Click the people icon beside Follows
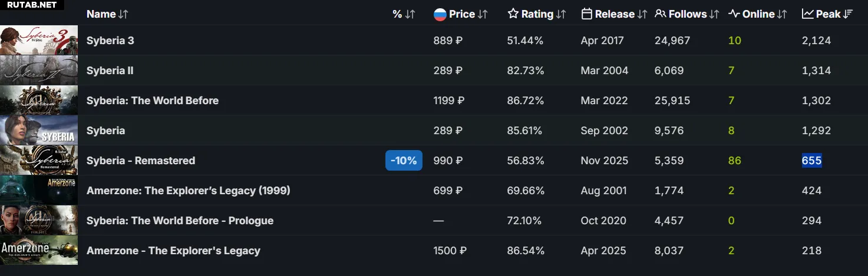Image resolution: width=868 pixels, height=276 pixels. (660, 14)
